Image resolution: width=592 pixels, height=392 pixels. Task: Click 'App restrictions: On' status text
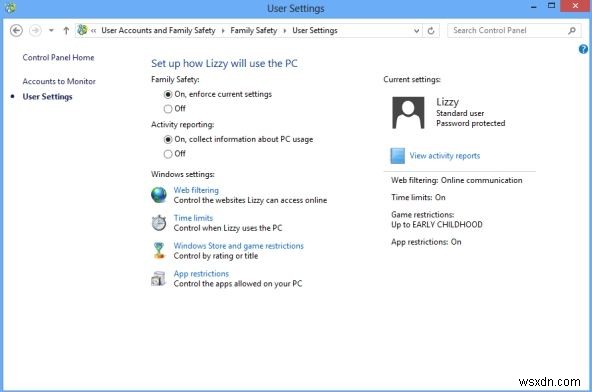[x=426, y=242]
